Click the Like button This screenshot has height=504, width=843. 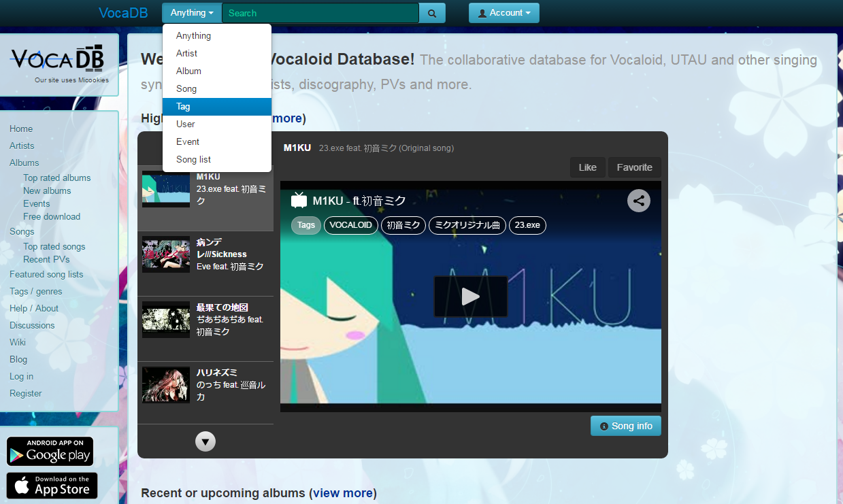tap(588, 167)
